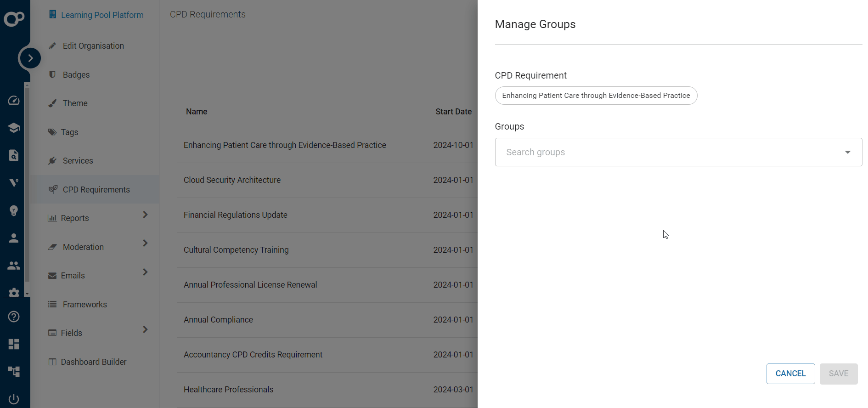Open the hierarchy tree icon in left rail
Viewport: 868px width, 408px height.
point(14,372)
